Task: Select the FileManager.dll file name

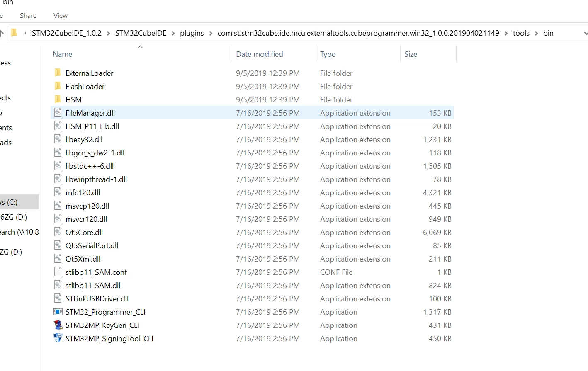Action: (x=90, y=113)
